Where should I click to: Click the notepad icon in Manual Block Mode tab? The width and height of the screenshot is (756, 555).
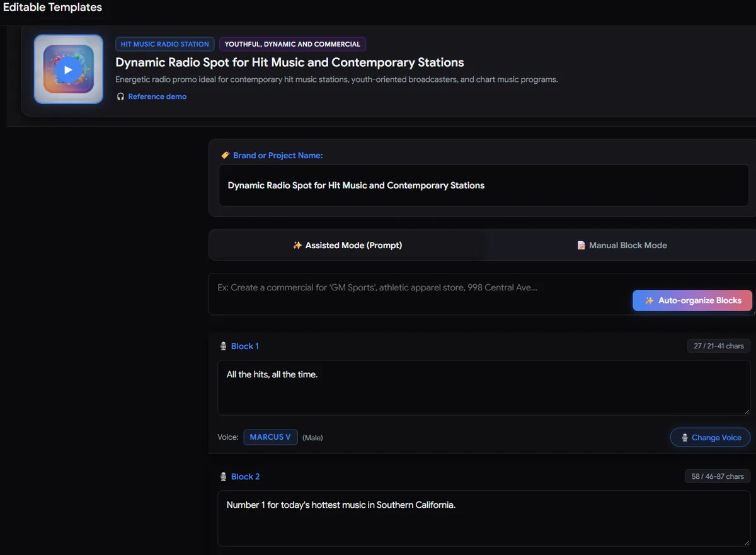pyautogui.click(x=581, y=245)
